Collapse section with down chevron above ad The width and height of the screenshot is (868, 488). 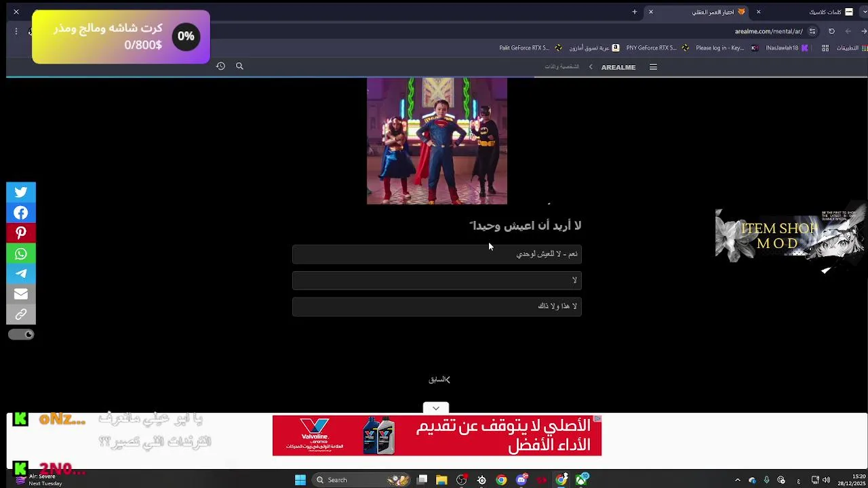point(436,408)
